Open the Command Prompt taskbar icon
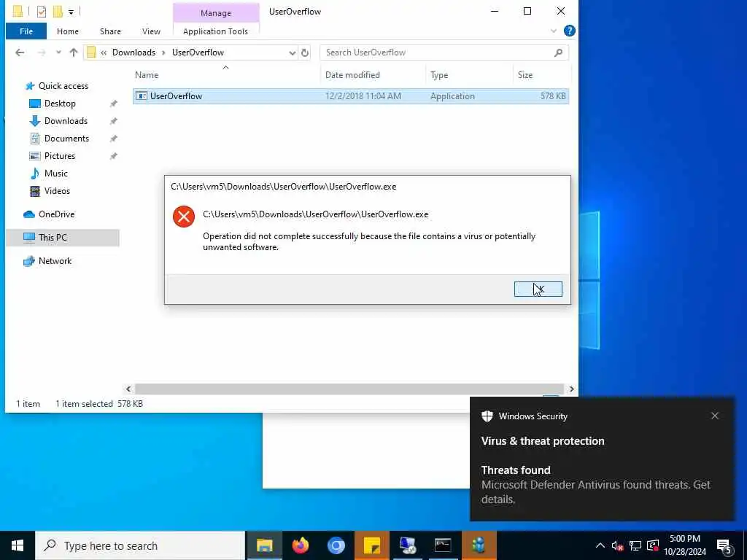This screenshot has width=747, height=560. [x=443, y=545]
